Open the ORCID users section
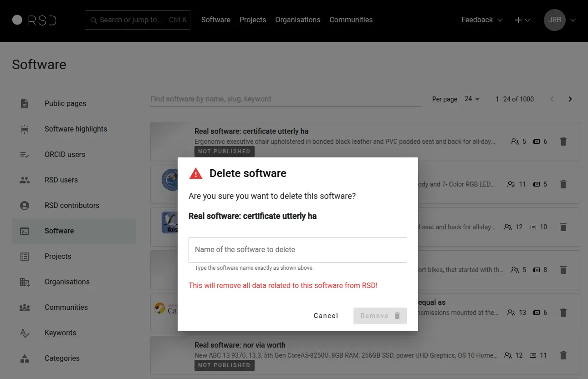 [24, 154]
